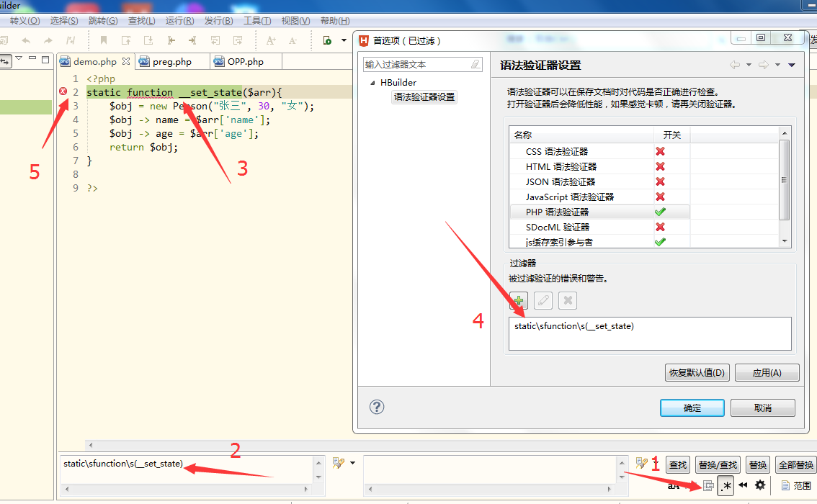Select the static\sfunction filter entry in the list

point(573,326)
